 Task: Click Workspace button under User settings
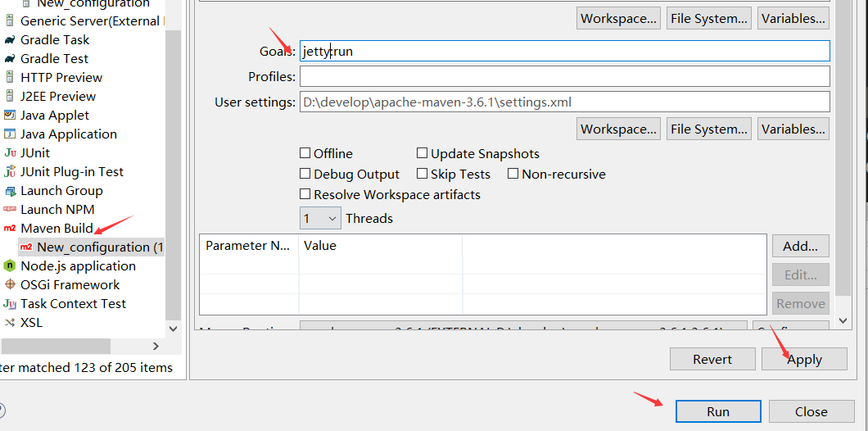coord(618,129)
